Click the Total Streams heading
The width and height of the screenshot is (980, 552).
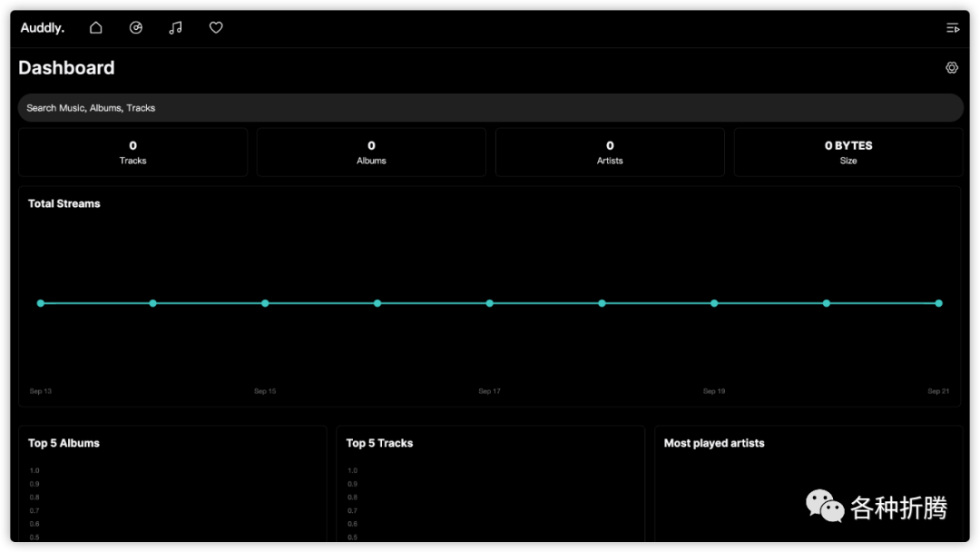click(64, 203)
